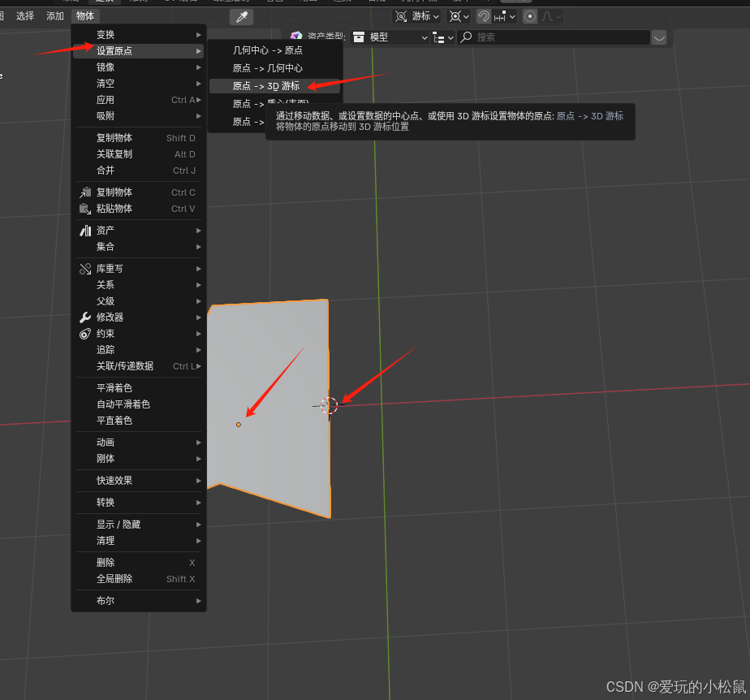Open the 显示 / 隐藏 submenu
Screen dimensions: 750x700
139,525
